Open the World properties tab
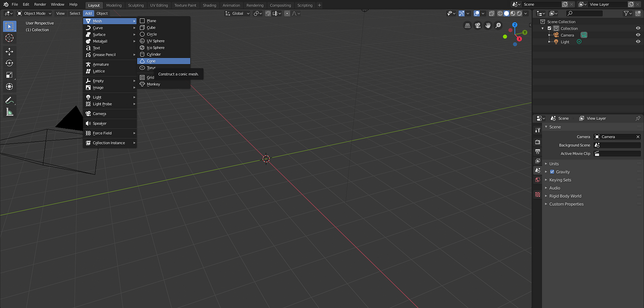The height and width of the screenshot is (308, 644). tap(538, 180)
